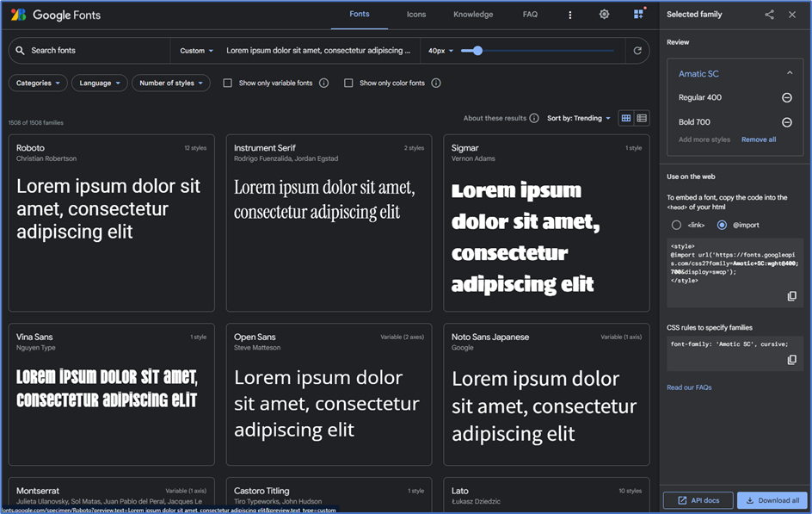
Task: Click the About these results link
Action: point(495,118)
